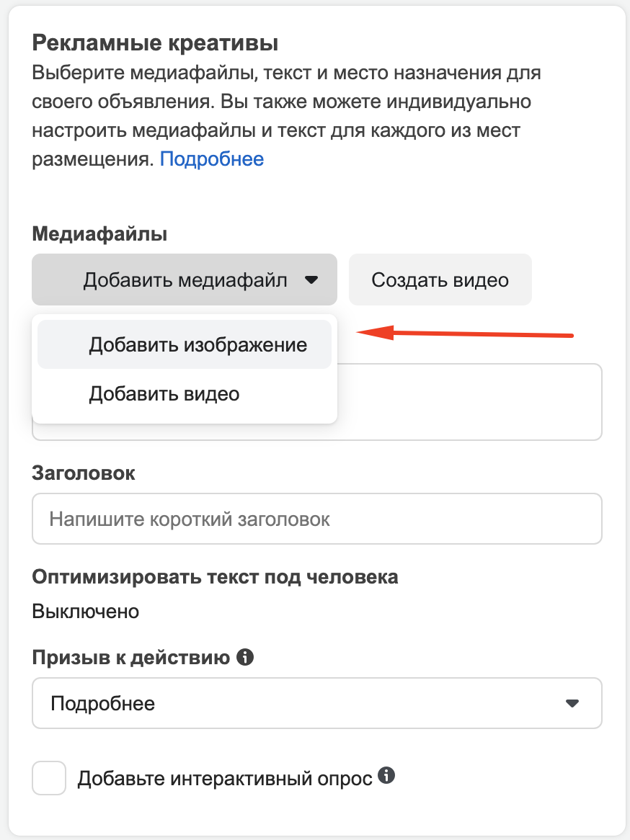This screenshot has width=630, height=840.
Task: Click the Выключено status under Оптимизировать текст
Action: coord(86,611)
